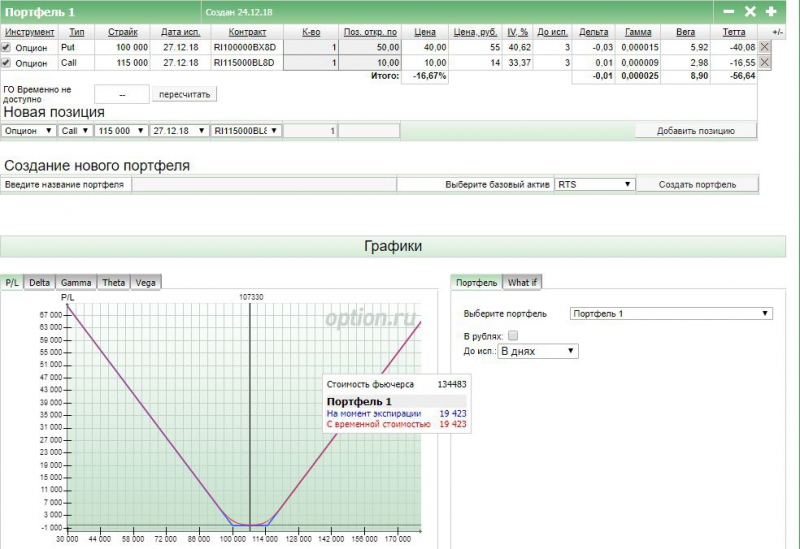This screenshot has width=800, height=549.
Task: Click the Портфель 1 title text
Action: 40,12
